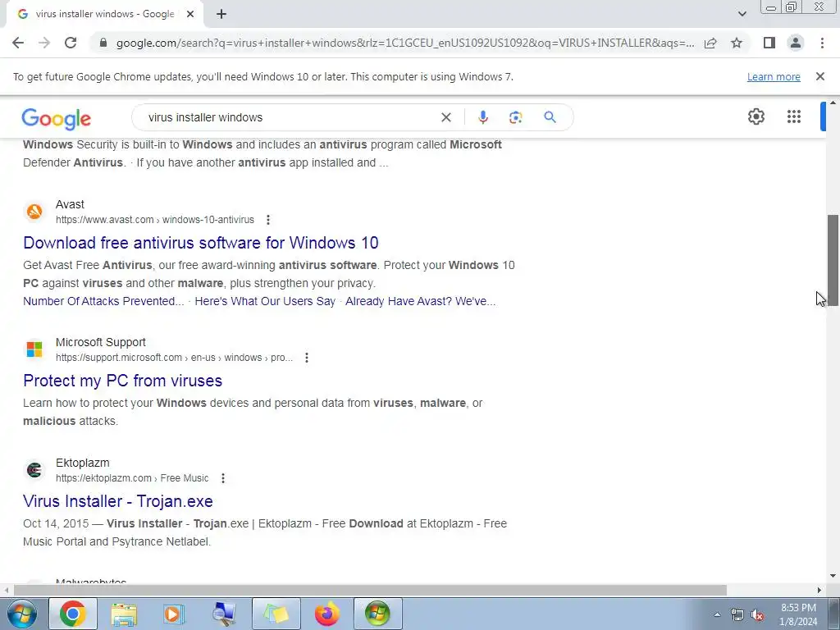Bookmark this page with the star icon
The image size is (840, 630).
(x=737, y=43)
